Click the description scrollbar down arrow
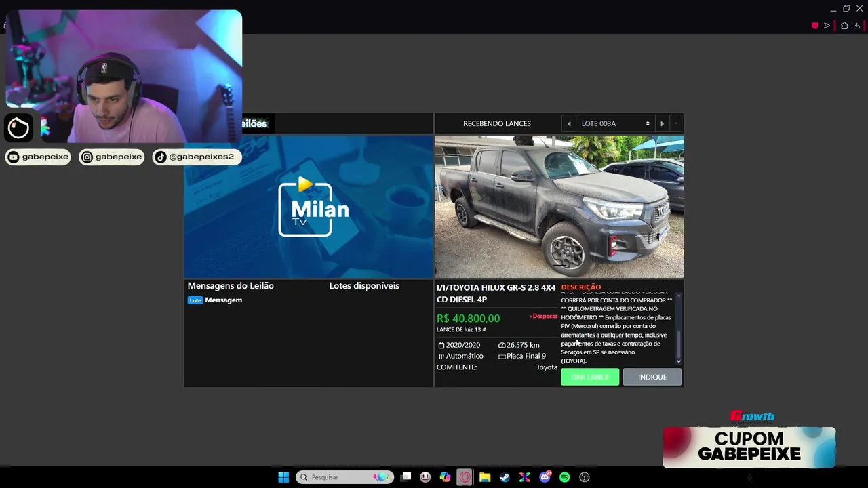The height and width of the screenshot is (488, 868). click(x=678, y=361)
